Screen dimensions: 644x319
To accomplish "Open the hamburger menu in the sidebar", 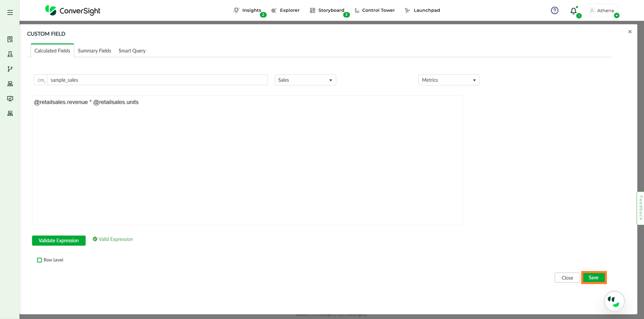I will pyautogui.click(x=10, y=13).
